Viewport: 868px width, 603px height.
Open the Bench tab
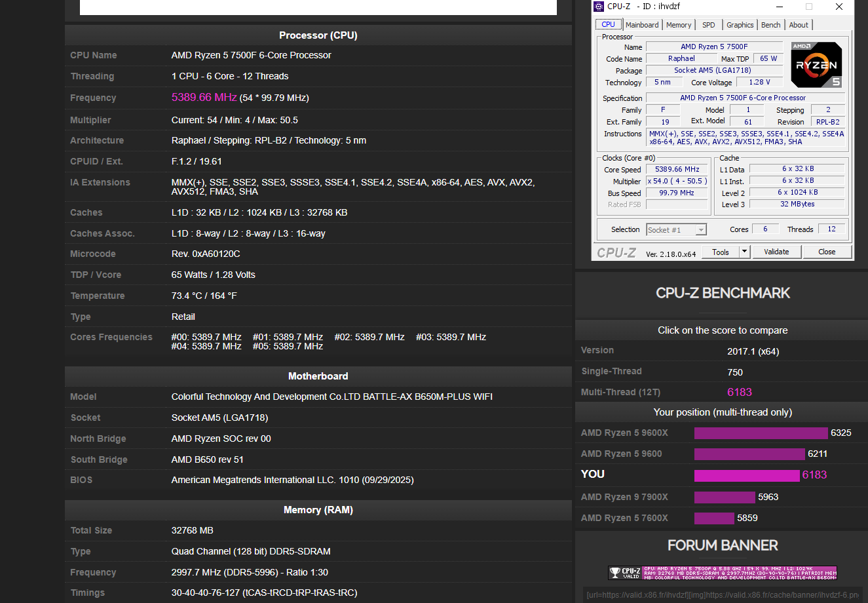(771, 25)
